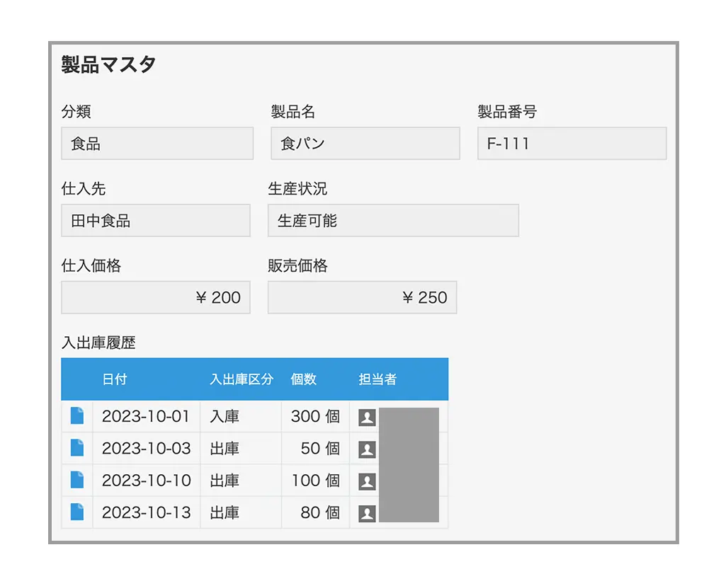
Task: Click the 分類 field showing 食品
Action: click(157, 144)
